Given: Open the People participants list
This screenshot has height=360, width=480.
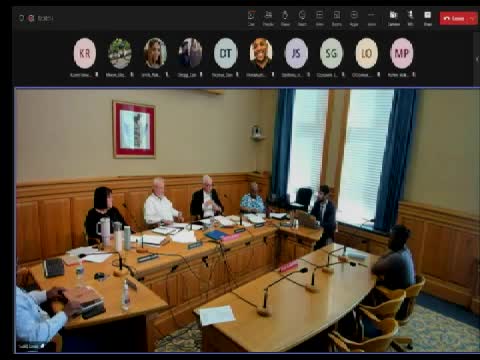Looking at the screenshot, I should [268, 18].
